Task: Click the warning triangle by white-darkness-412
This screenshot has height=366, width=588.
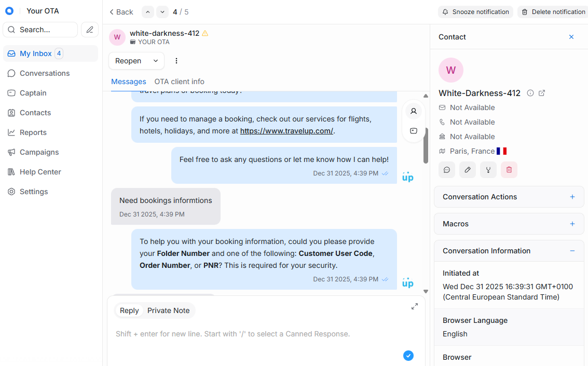Action: tap(204, 32)
